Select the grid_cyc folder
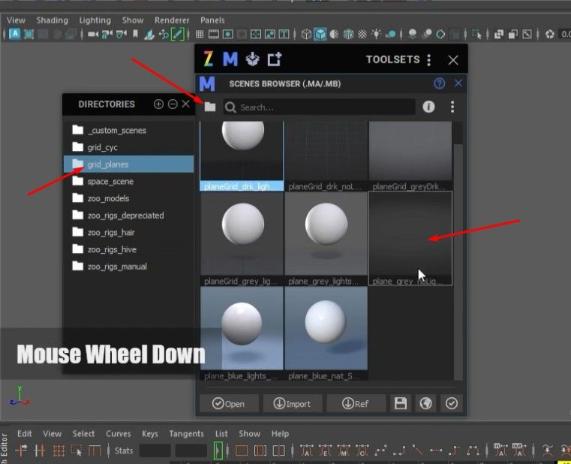The width and height of the screenshot is (571, 464). (x=129, y=148)
